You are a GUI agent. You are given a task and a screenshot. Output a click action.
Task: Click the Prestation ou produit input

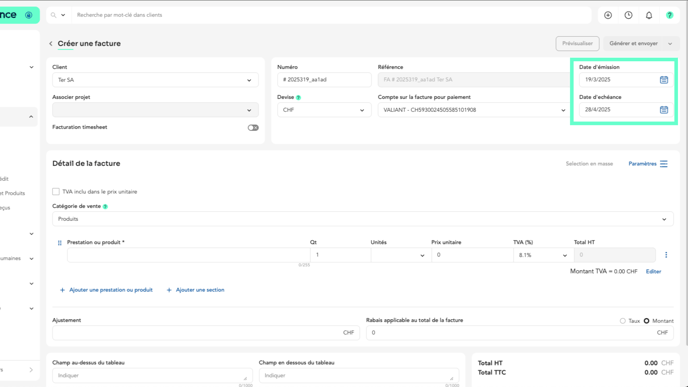pyautogui.click(x=188, y=255)
